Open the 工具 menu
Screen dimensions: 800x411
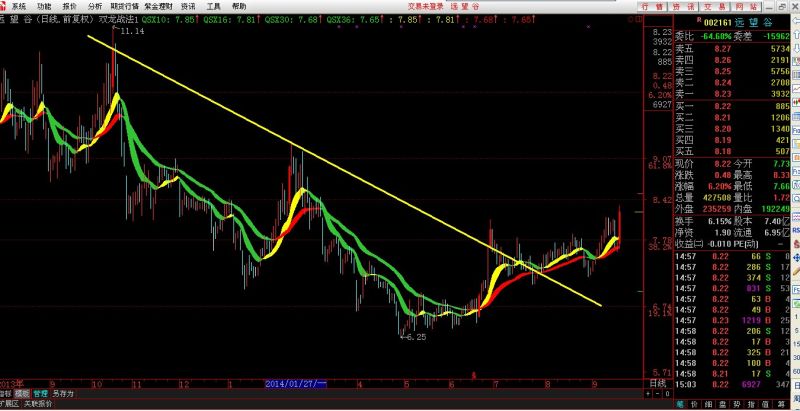213,6
